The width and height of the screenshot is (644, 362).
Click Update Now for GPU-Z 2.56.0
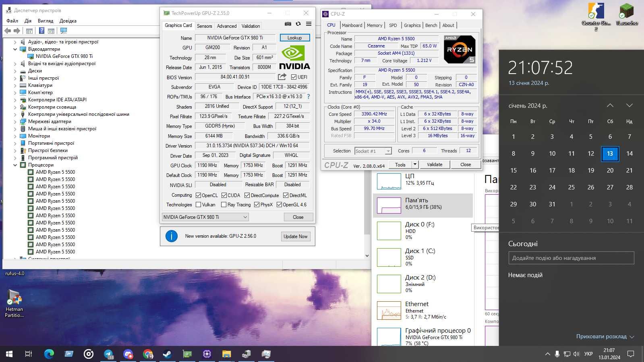tap(295, 237)
